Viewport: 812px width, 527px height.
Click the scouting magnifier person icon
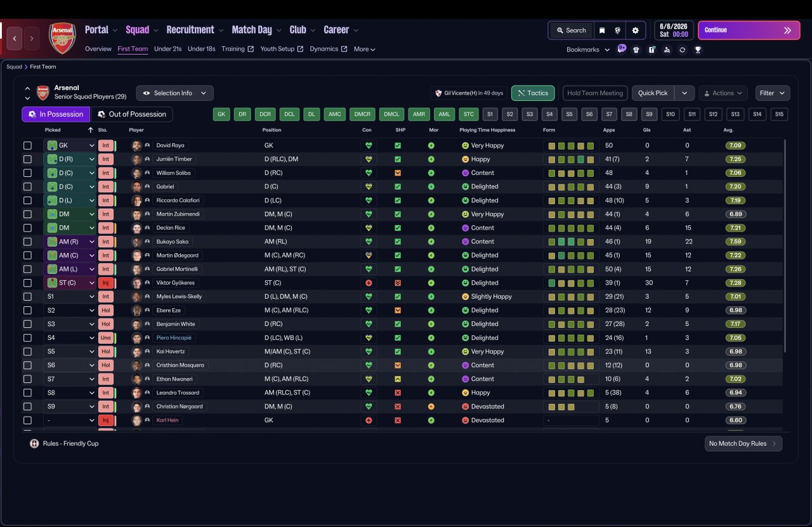point(667,49)
